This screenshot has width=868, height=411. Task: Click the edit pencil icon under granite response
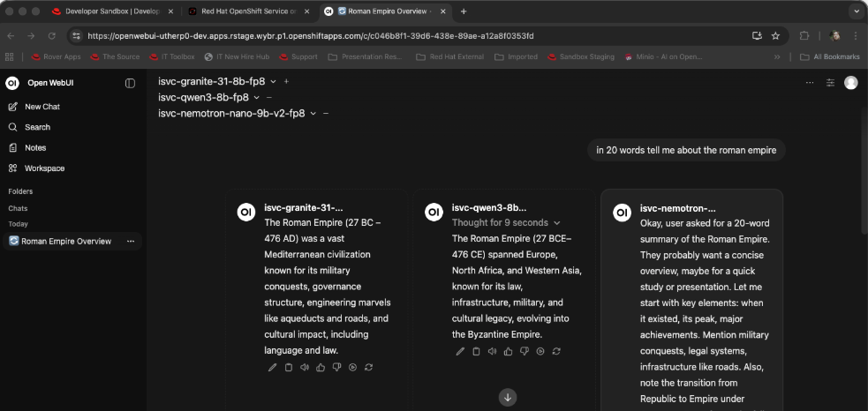[x=272, y=367]
